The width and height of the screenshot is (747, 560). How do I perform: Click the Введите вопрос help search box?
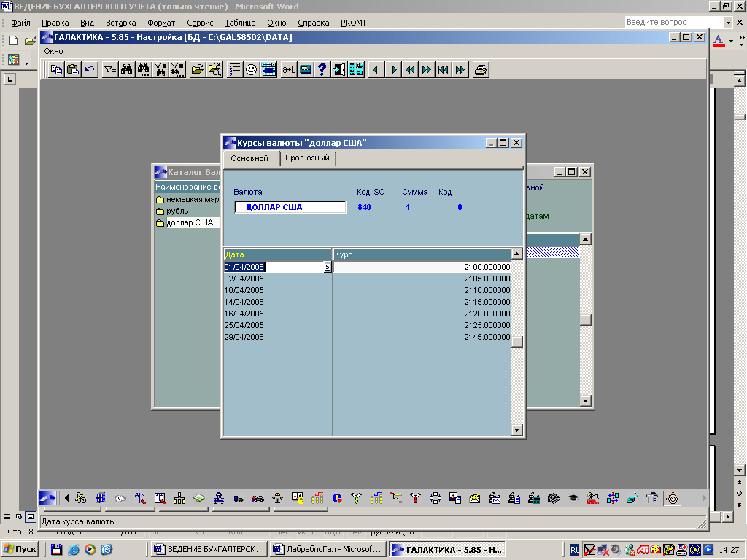[675, 23]
